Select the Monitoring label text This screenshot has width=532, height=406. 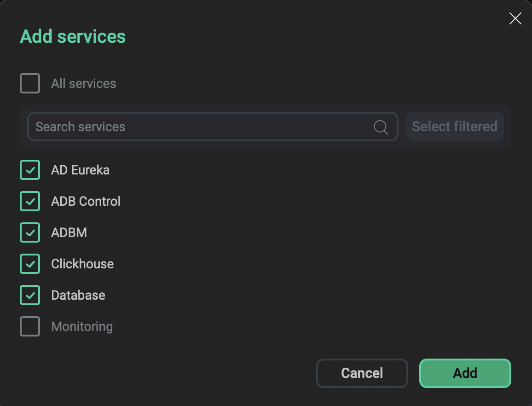(x=82, y=326)
